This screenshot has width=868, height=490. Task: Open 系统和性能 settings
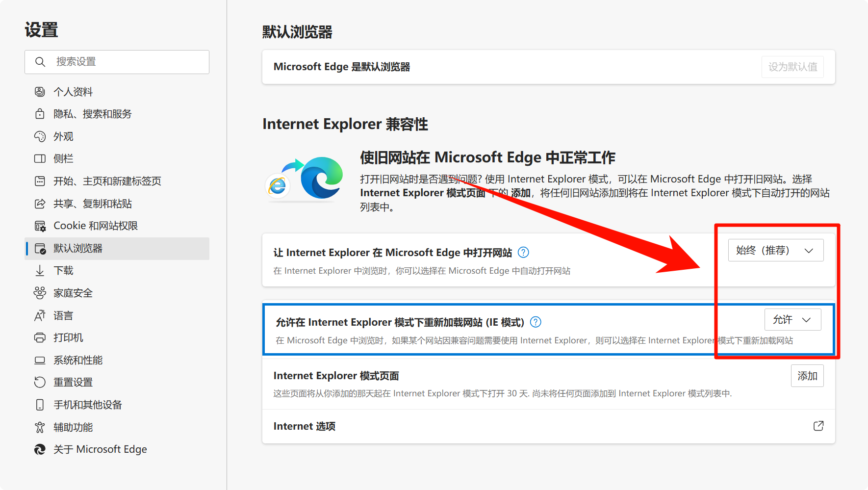117,360
